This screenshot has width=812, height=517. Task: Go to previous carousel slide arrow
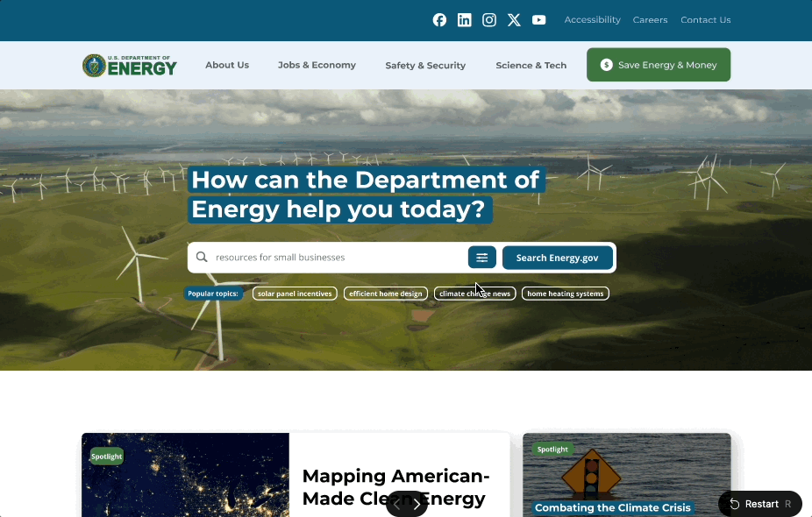(396, 504)
